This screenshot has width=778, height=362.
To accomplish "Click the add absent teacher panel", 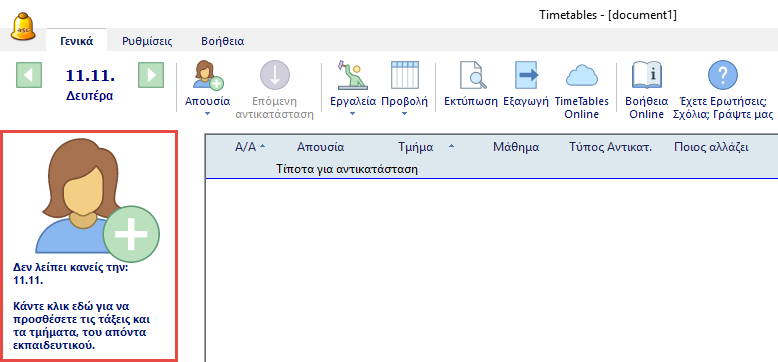I will 89,246.
